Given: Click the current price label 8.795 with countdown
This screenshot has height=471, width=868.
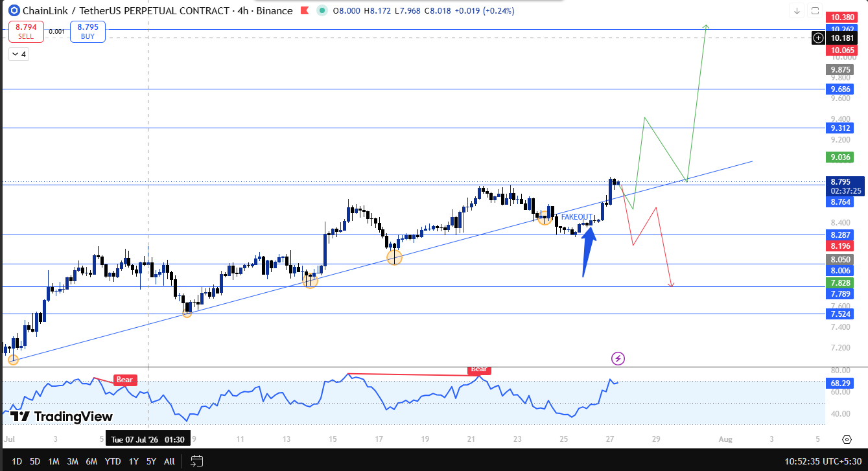Looking at the screenshot, I should point(845,186).
